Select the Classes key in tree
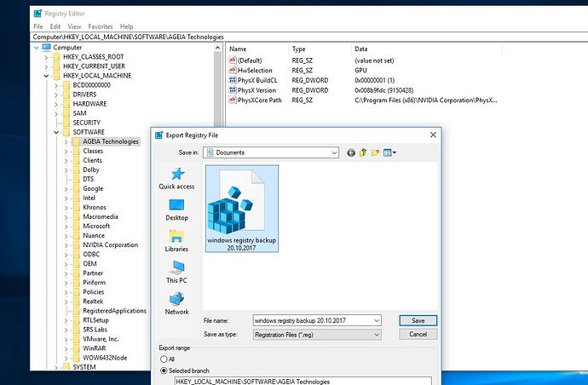Viewport: 588px width, 385px height. (93, 151)
